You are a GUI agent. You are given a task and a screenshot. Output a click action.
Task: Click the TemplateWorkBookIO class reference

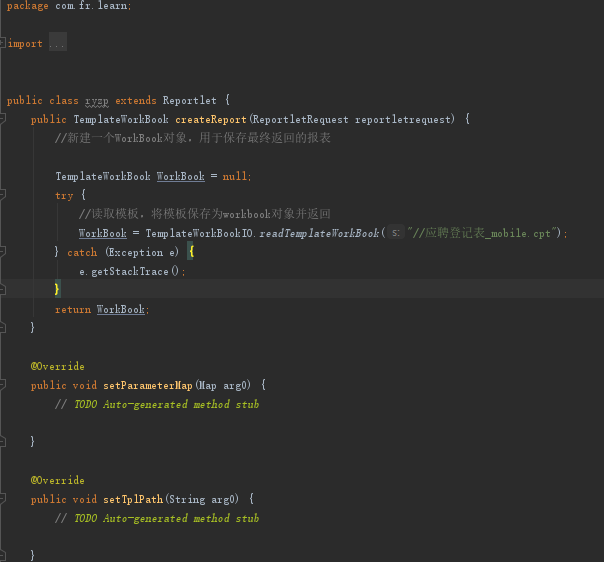coord(200,233)
